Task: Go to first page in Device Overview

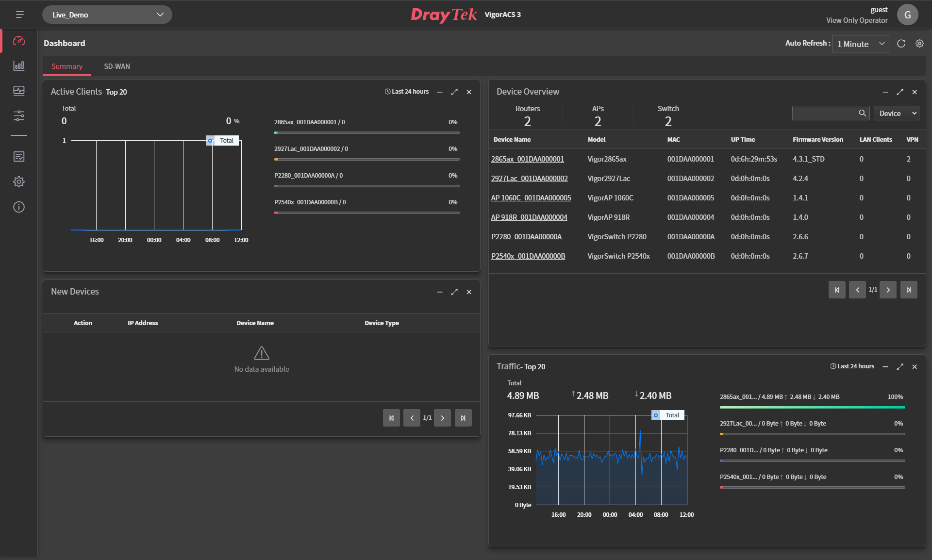Action: (x=837, y=290)
